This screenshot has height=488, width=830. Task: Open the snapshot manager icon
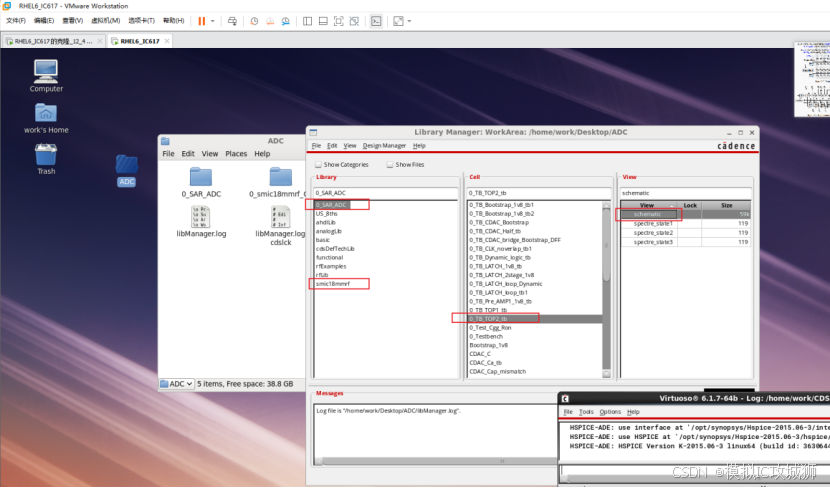(285, 21)
